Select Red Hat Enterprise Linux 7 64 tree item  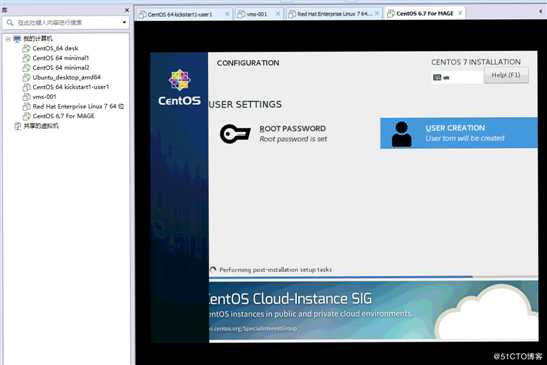point(78,106)
